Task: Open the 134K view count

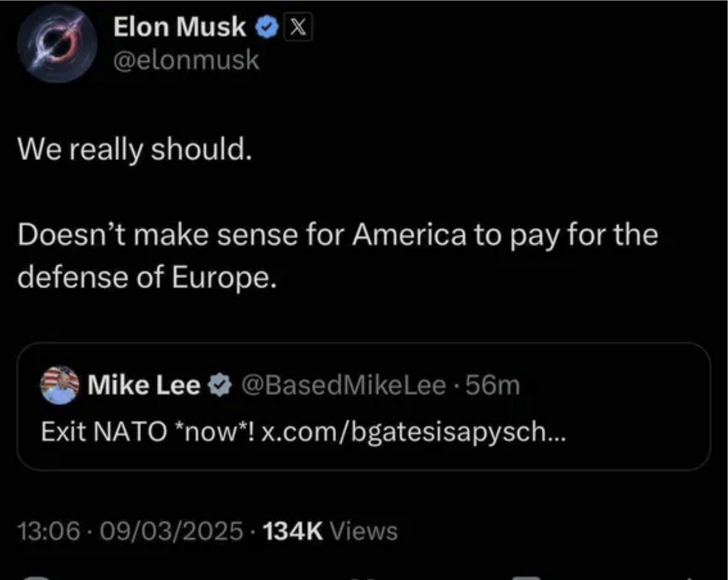Action: click(293, 531)
